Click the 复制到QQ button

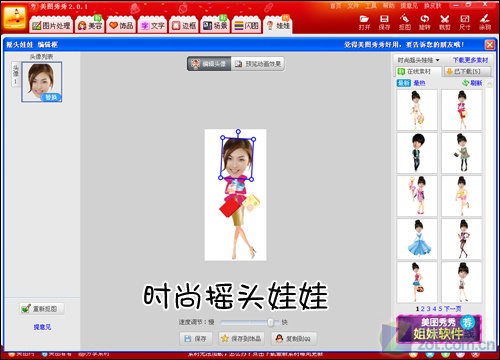pos(293,339)
